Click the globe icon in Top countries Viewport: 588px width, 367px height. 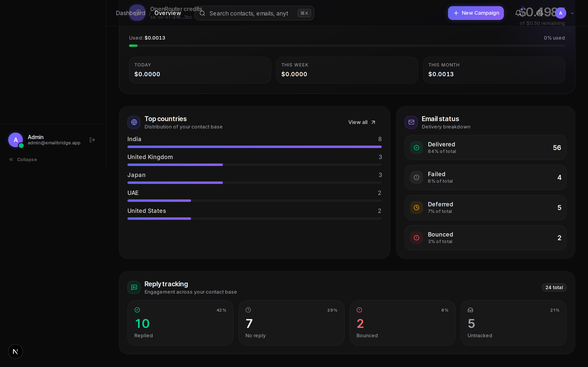pos(134,122)
